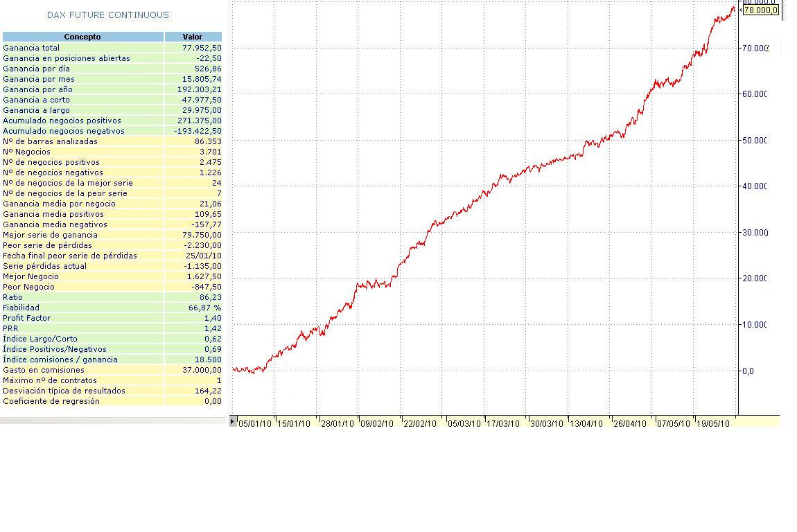
Task: Click the value 164,22
Action: point(208,391)
